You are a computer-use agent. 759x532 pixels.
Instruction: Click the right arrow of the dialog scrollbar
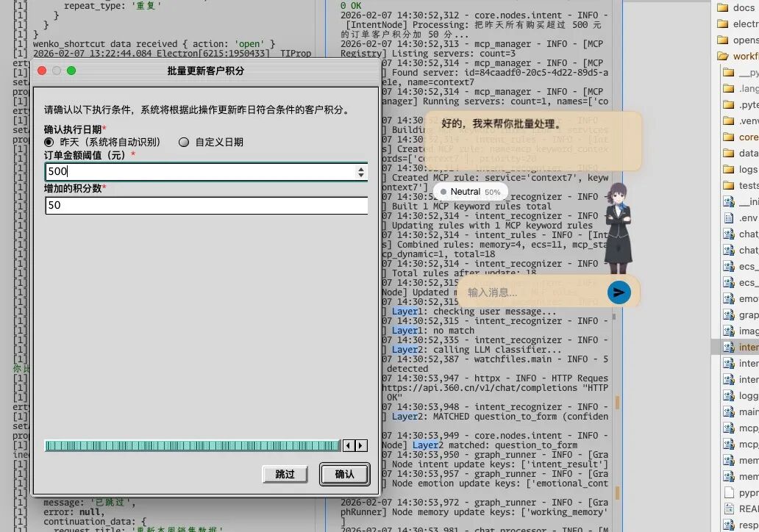tap(360, 445)
